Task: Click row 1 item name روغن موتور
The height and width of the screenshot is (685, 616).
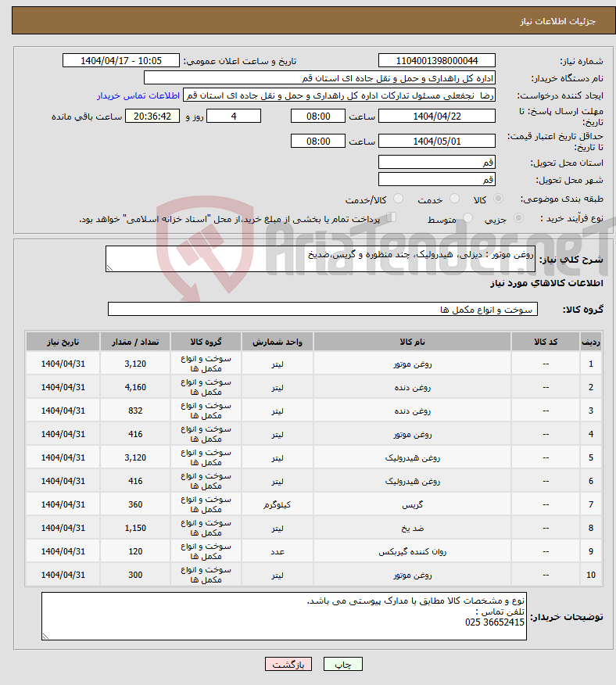Action: point(413,364)
